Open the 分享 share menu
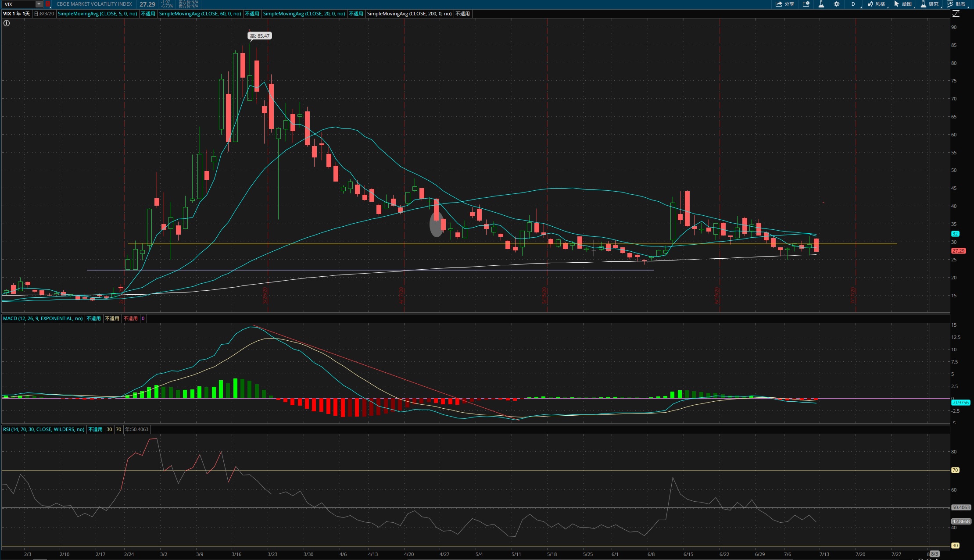 (784, 4)
